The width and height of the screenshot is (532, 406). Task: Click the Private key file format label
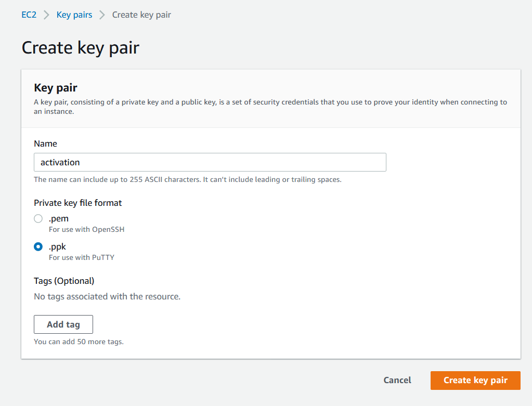(77, 203)
